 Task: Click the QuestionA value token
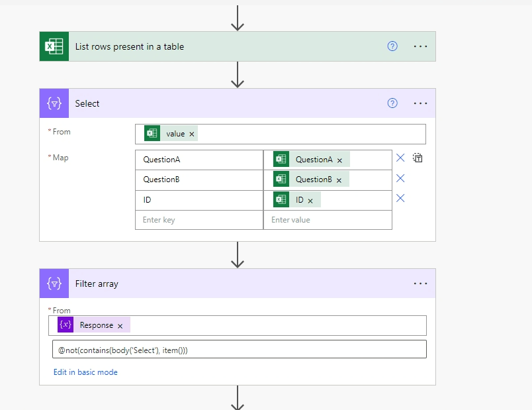[312, 160]
